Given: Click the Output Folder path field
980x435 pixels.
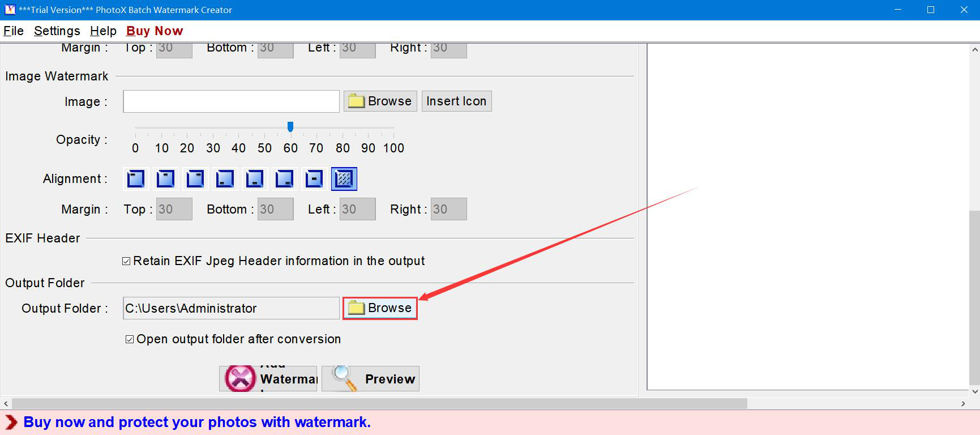Looking at the screenshot, I should [232, 308].
